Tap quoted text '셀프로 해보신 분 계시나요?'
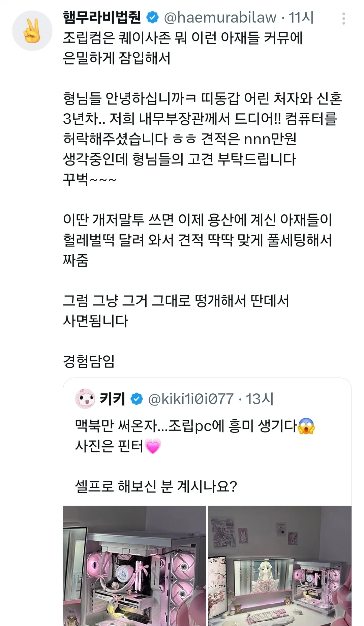The height and width of the screenshot is (626, 364). tap(156, 486)
